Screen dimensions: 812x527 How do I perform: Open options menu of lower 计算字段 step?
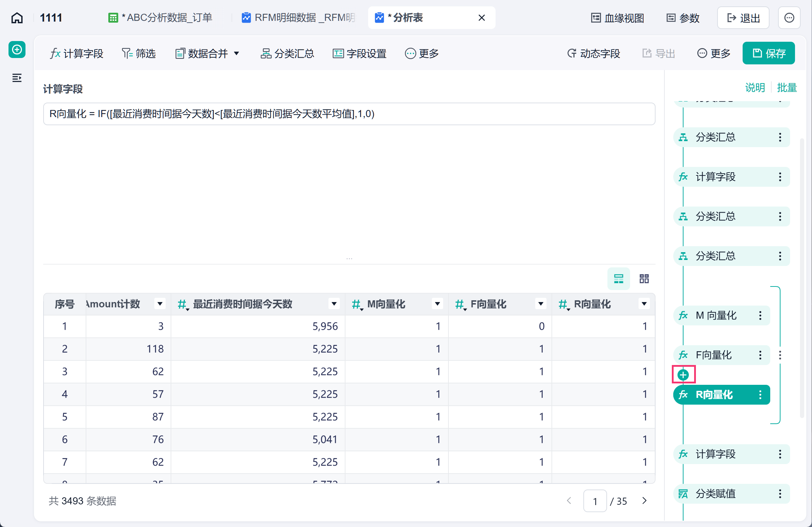[x=780, y=454]
